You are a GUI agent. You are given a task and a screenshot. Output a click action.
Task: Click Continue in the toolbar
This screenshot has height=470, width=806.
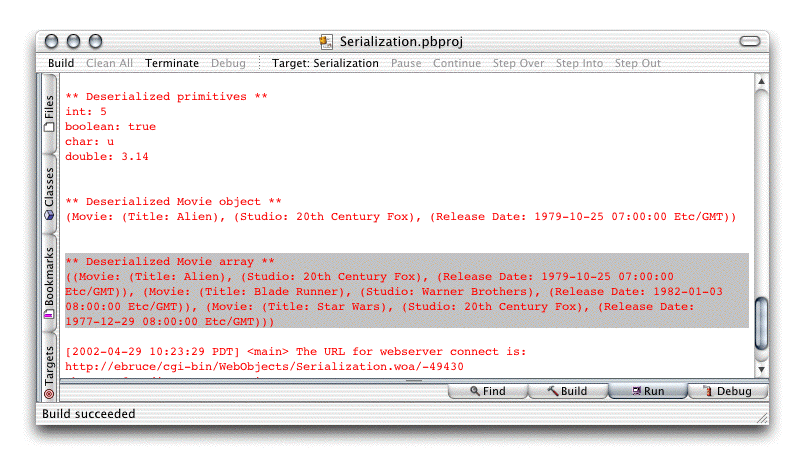tap(457, 63)
